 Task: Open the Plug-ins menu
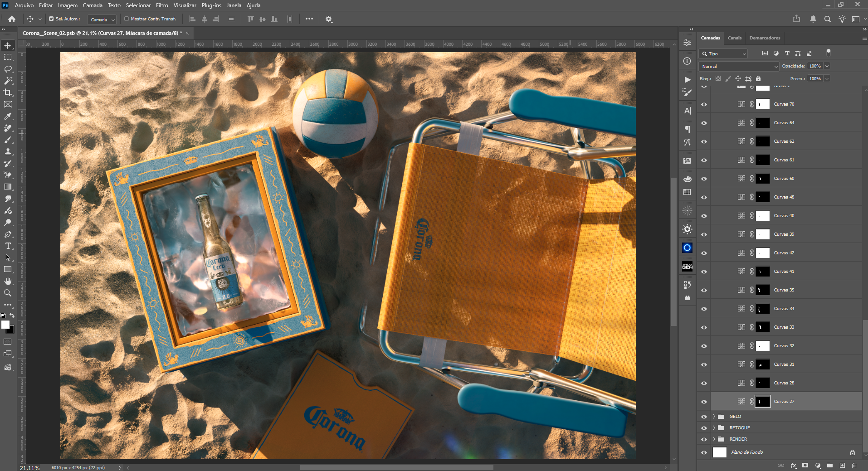pos(211,5)
